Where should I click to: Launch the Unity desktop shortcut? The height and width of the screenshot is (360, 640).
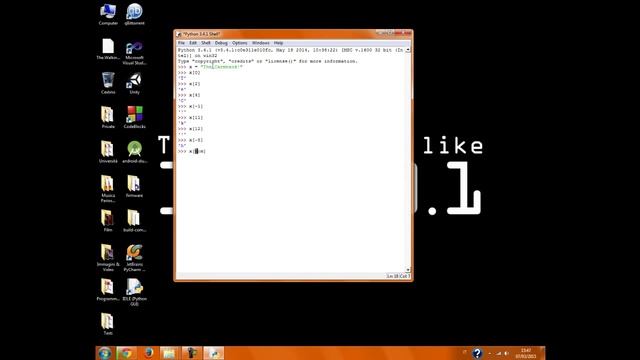134,83
